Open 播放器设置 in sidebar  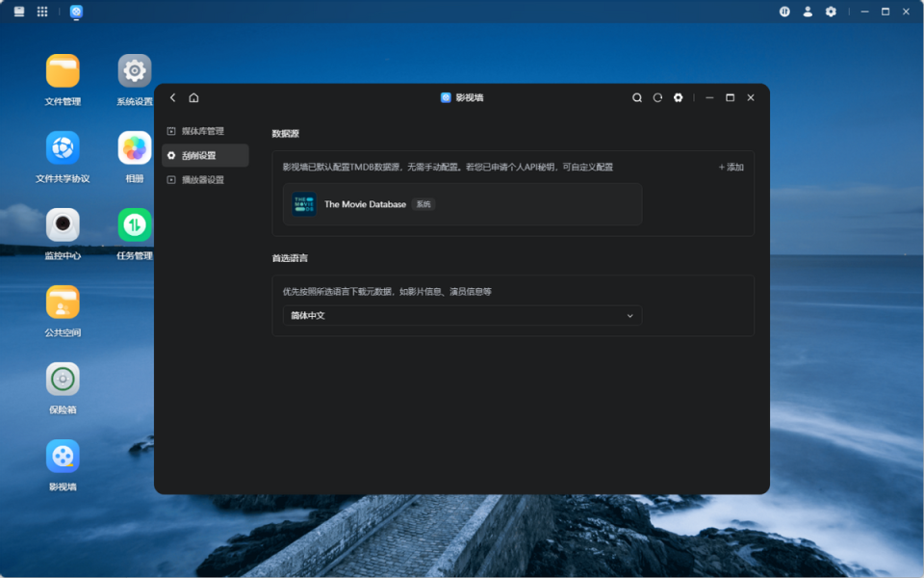(205, 180)
